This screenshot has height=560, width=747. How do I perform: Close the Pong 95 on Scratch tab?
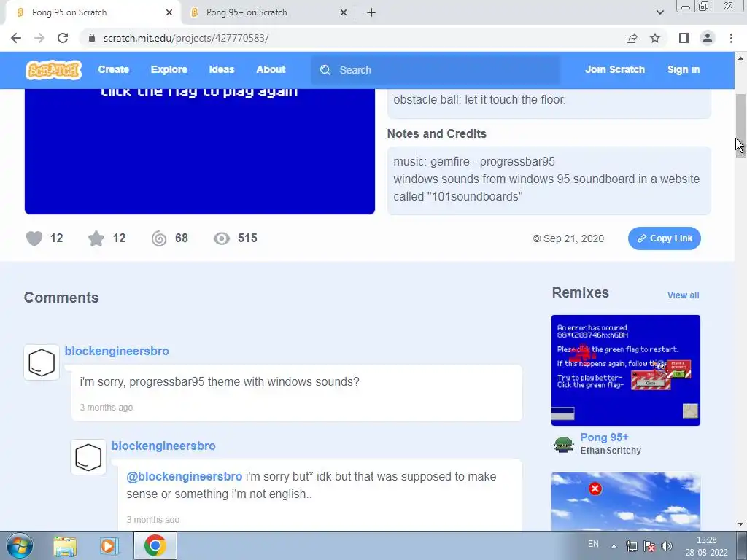[x=169, y=12]
